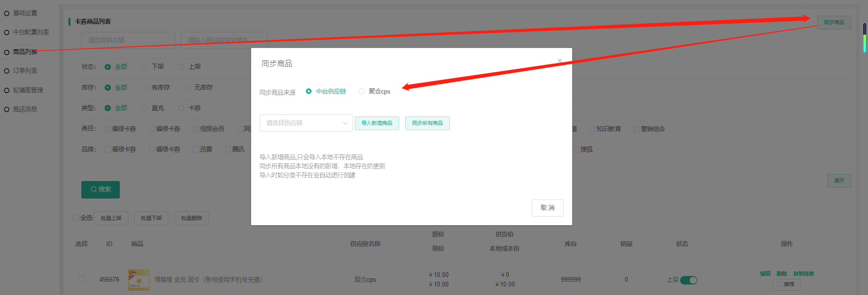
Task: Click the vertical scrollbar on right edge
Action: coord(865,38)
